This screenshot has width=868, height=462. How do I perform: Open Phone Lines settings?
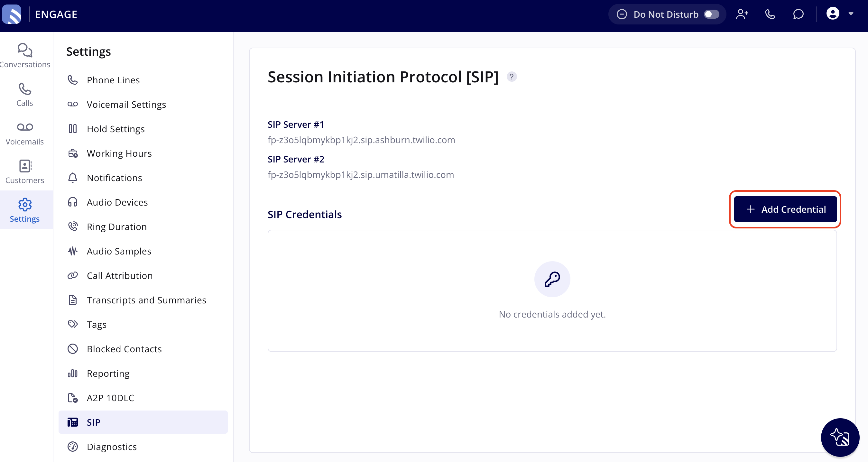[143, 80]
